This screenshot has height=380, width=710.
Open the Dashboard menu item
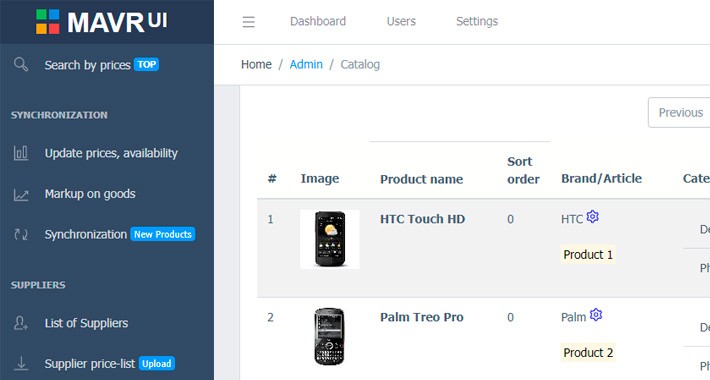(x=318, y=21)
